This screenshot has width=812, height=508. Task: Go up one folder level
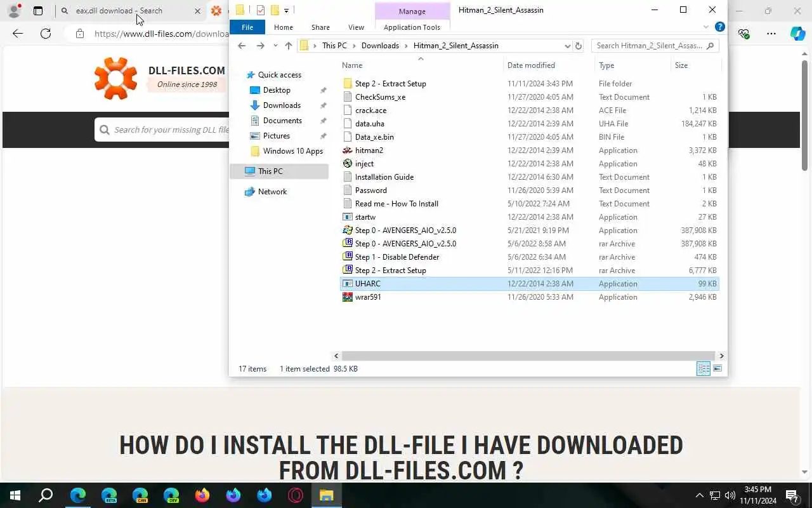pyautogui.click(x=289, y=46)
